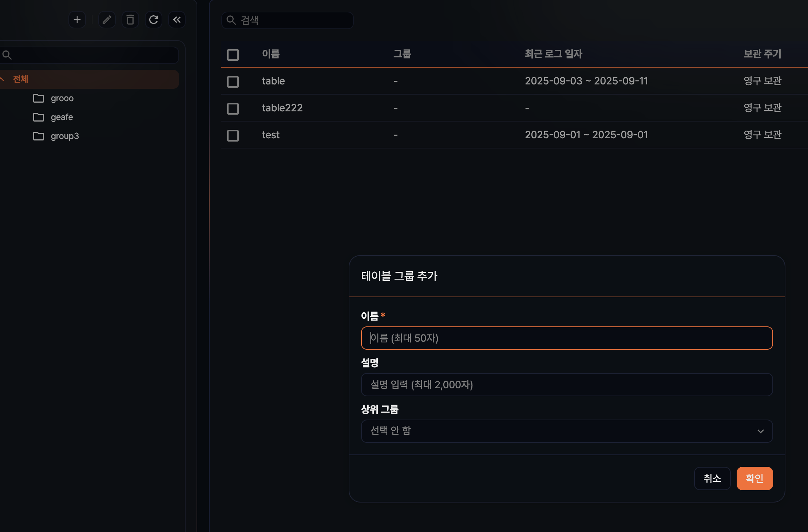Check the select-all checkbox in the table header
Image resolution: width=808 pixels, height=532 pixels.
(233, 55)
